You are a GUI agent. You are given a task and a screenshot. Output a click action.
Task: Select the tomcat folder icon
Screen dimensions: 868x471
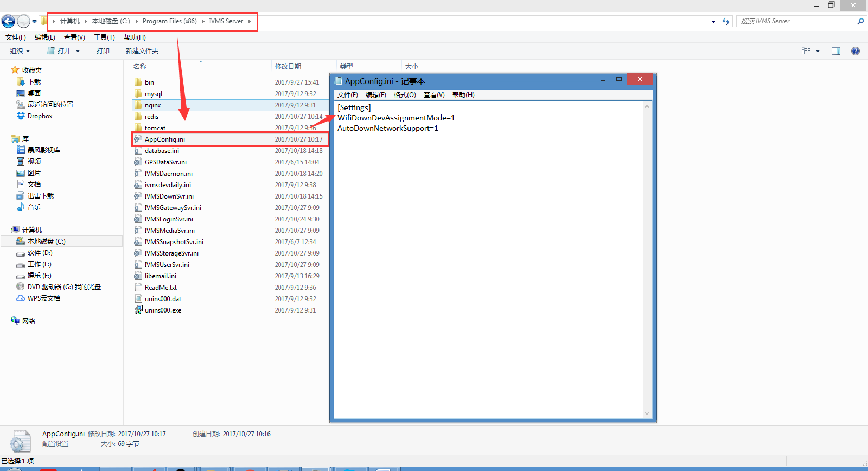pyautogui.click(x=138, y=128)
